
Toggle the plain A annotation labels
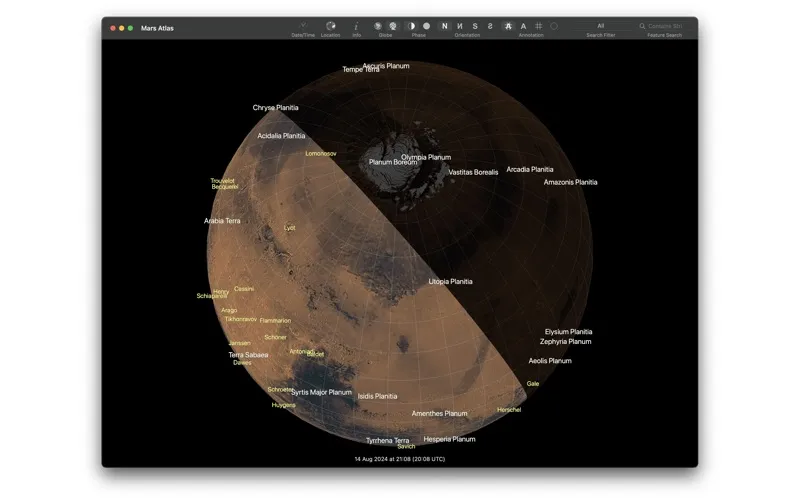pos(523,26)
